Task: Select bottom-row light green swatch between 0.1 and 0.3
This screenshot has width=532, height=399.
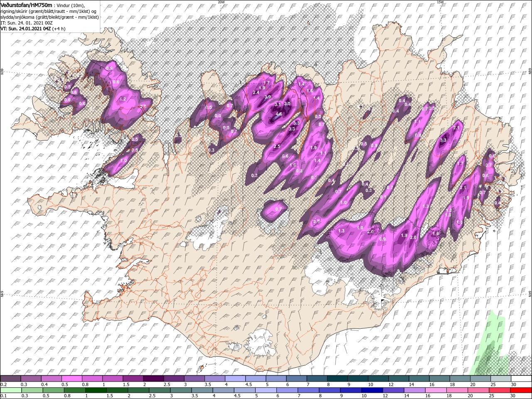Action: [11, 390]
